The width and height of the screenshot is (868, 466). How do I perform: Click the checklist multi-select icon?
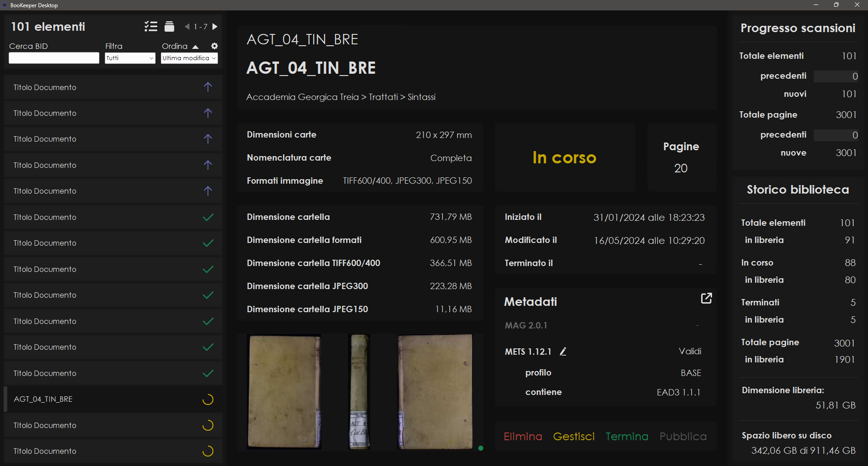tap(151, 27)
